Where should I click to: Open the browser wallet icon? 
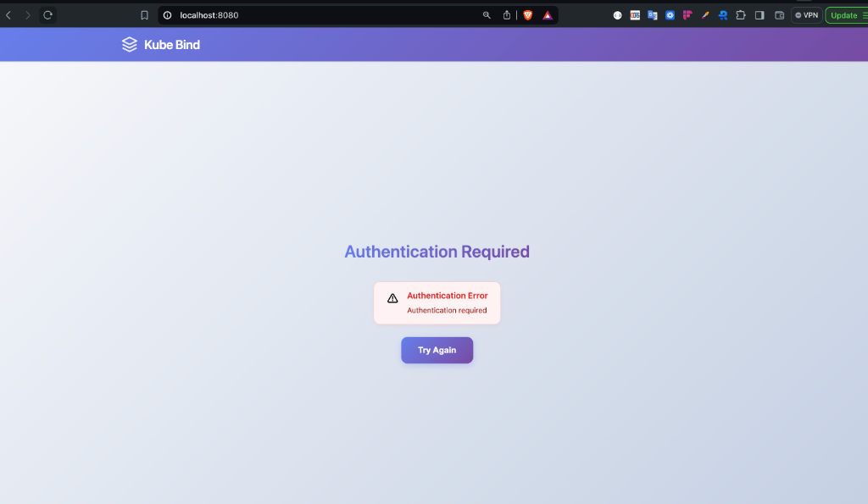(x=779, y=14)
